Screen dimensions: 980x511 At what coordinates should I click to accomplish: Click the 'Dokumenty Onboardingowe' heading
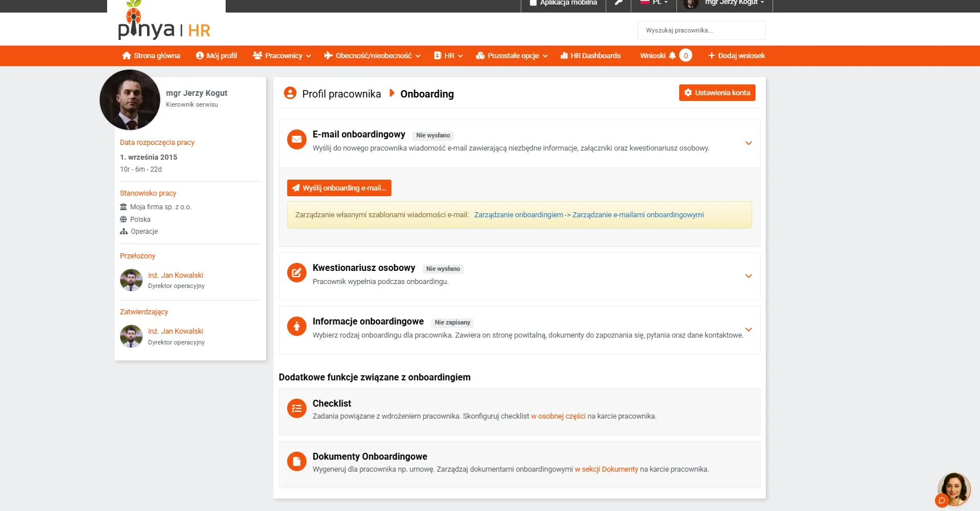(x=370, y=457)
